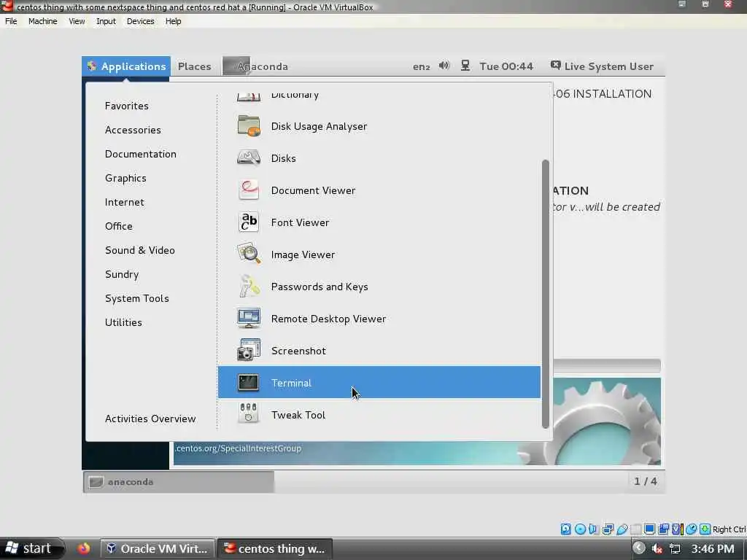Click the 3:46 PM system clock
The image size is (747, 560).
pos(713,548)
